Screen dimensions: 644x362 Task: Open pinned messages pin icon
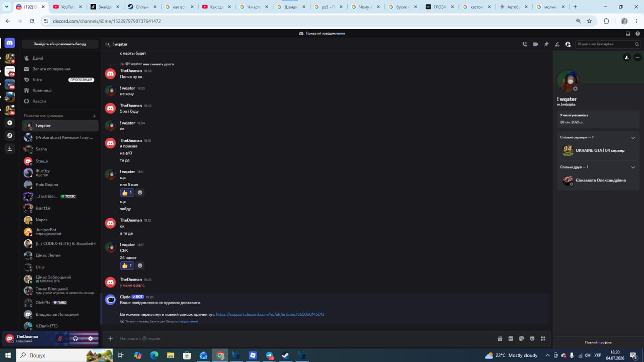tap(546, 44)
